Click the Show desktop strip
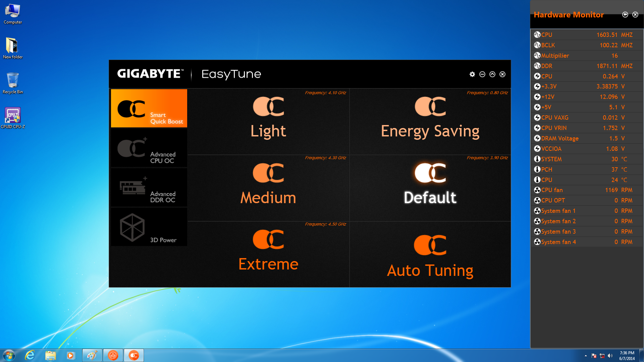 641,355
